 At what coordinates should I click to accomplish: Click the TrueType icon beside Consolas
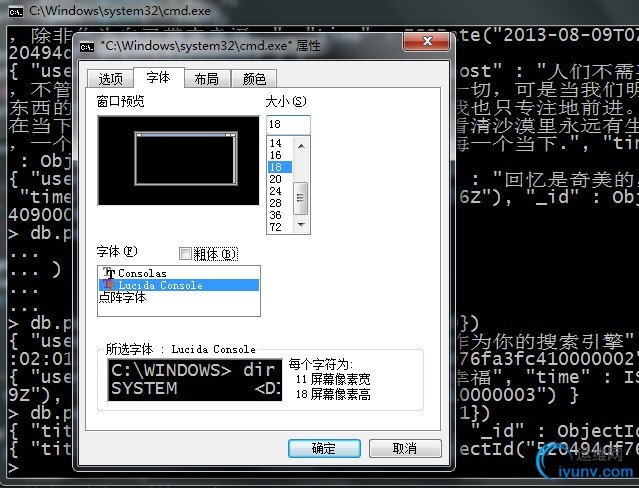pos(109,273)
